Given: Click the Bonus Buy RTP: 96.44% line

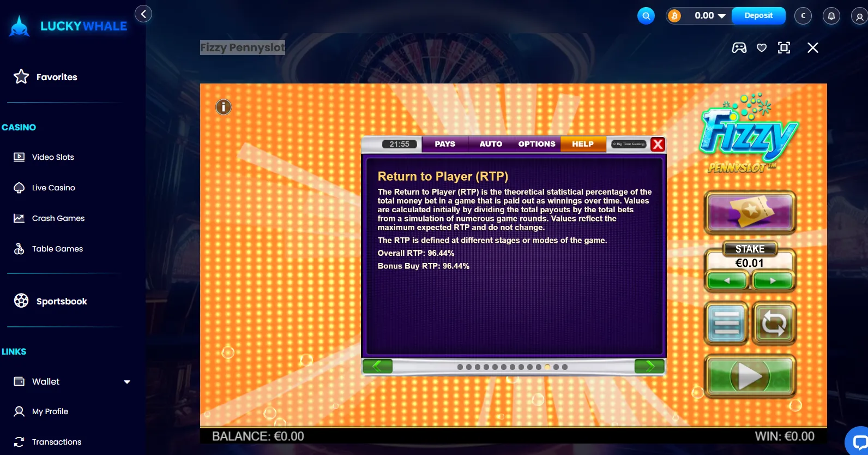Looking at the screenshot, I should 424,266.
